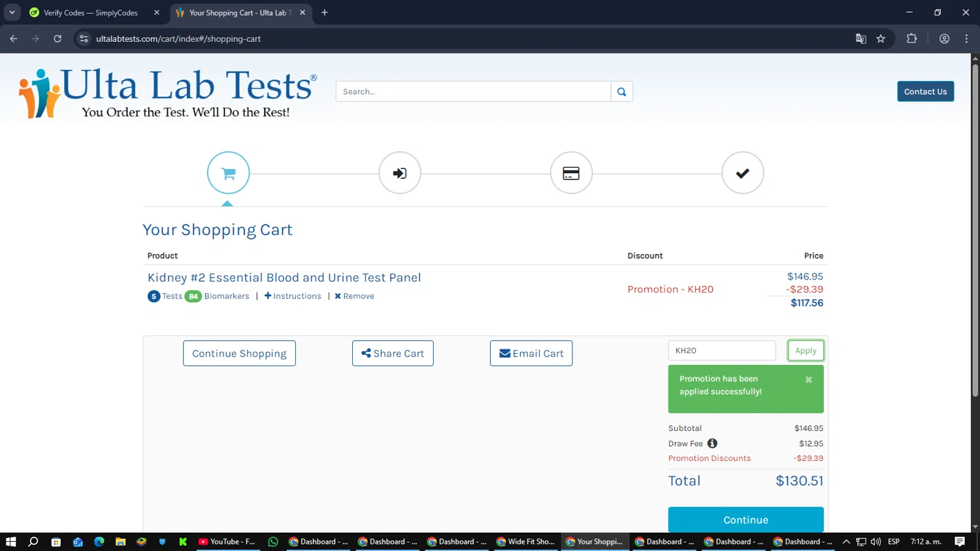Close the Verify Codes — SimplyCodes tab
Image resolution: width=980 pixels, height=551 pixels.
point(157,12)
